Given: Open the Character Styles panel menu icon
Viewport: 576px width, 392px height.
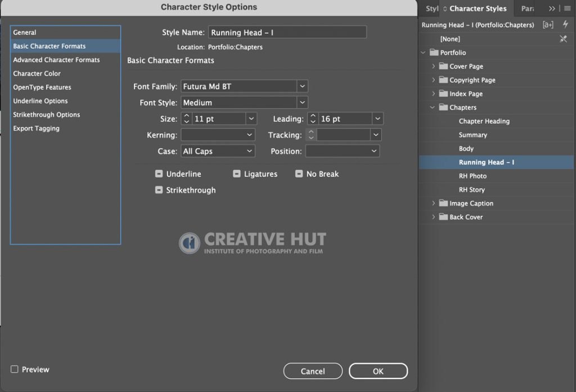Looking at the screenshot, I should click(568, 8).
